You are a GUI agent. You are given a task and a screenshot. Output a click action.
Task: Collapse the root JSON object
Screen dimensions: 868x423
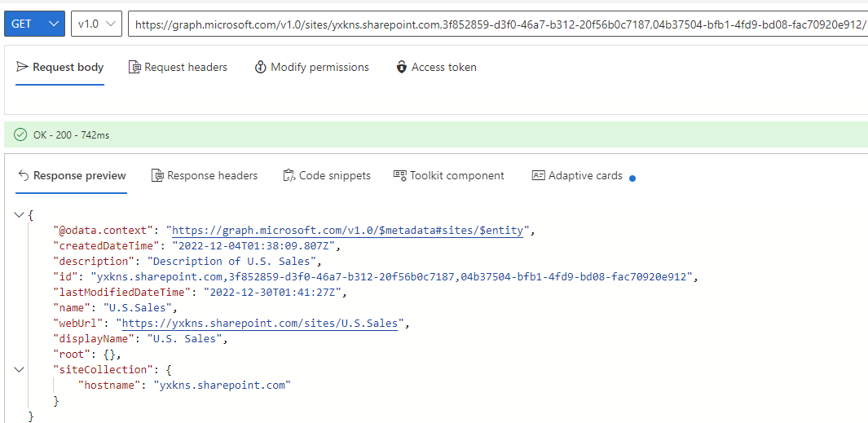point(20,215)
